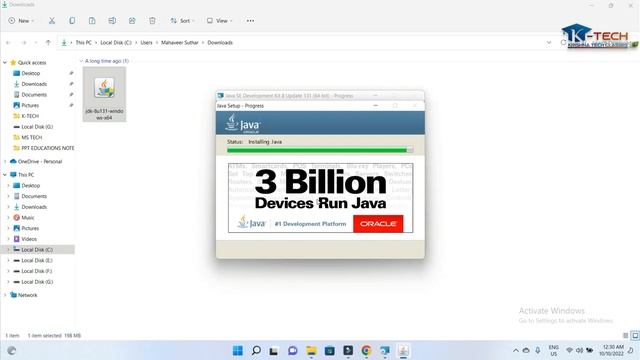
Task: Select Local Disk (C:) under This PC
Action: pos(38,249)
